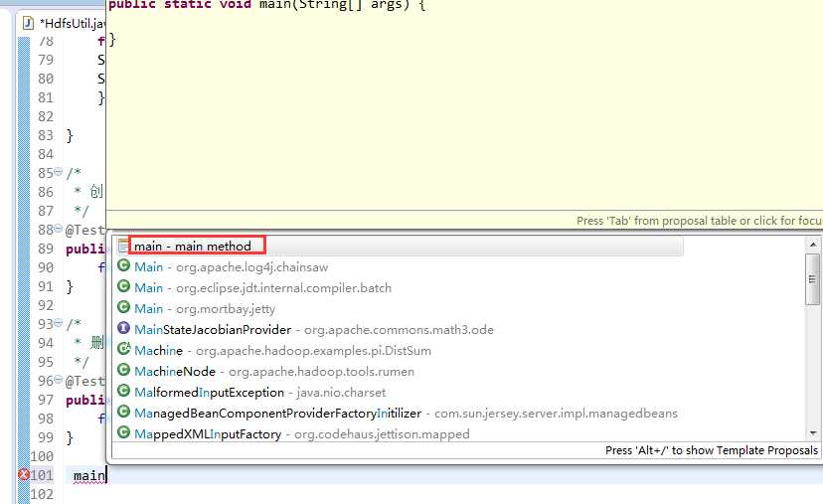Click class icon for Main log4j.chainsaw
823x504 pixels.
coord(123,265)
